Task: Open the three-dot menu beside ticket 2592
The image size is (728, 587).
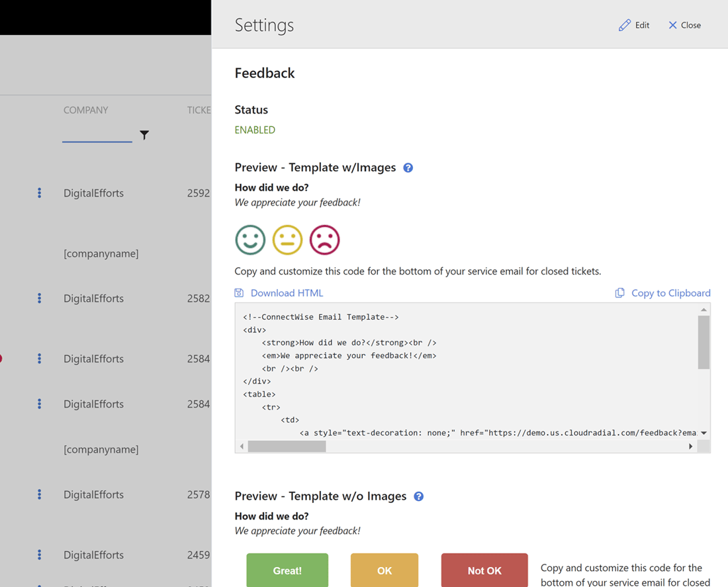Action: click(x=39, y=193)
